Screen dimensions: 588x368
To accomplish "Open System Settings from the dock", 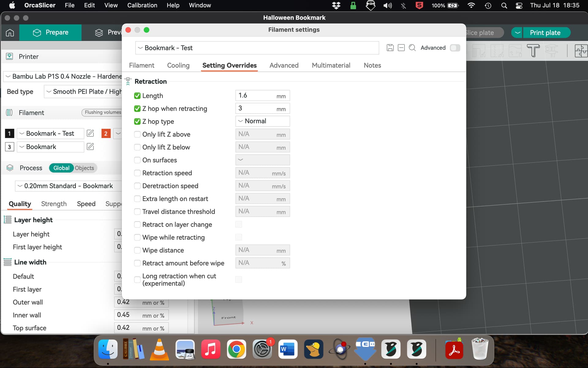I will coord(262,349).
